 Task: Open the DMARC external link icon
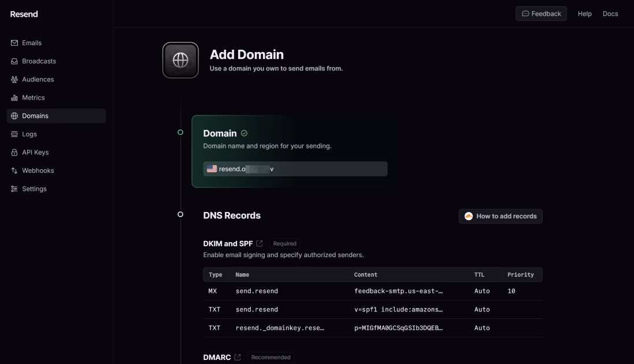coord(238,357)
